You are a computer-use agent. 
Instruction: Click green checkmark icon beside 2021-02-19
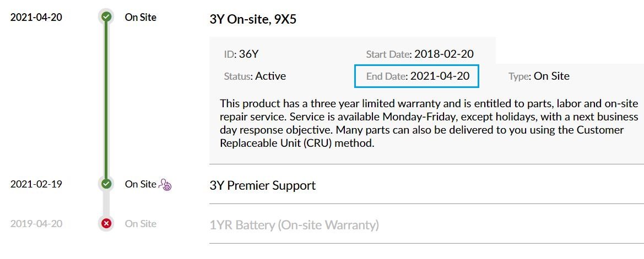[106, 184]
